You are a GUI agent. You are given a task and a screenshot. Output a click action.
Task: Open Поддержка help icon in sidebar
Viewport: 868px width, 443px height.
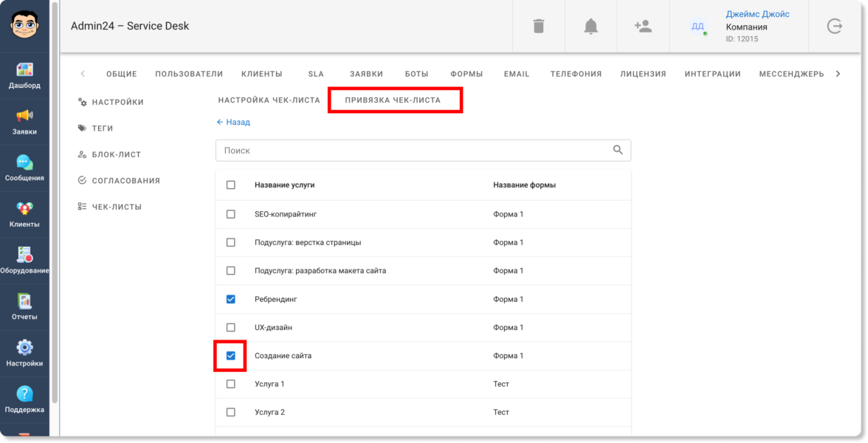pos(24,399)
